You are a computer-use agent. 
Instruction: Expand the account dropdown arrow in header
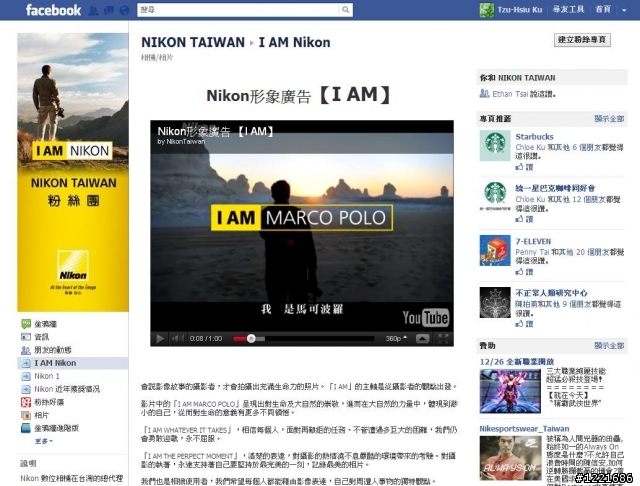[624, 10]
